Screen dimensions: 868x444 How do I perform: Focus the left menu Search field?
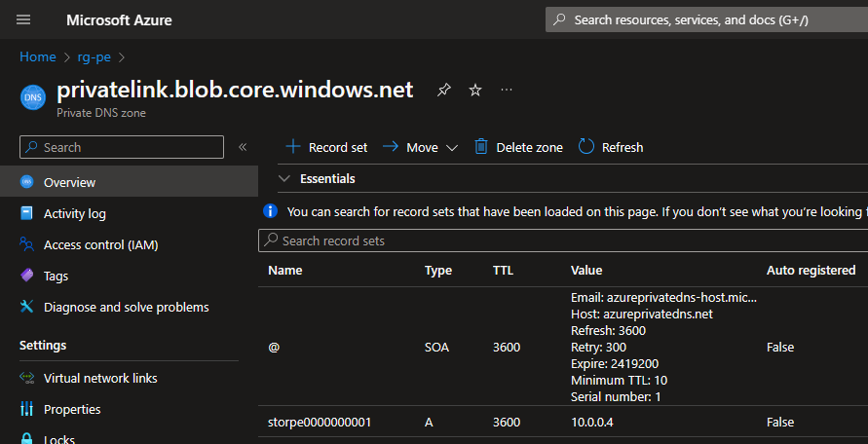point(122,147)
